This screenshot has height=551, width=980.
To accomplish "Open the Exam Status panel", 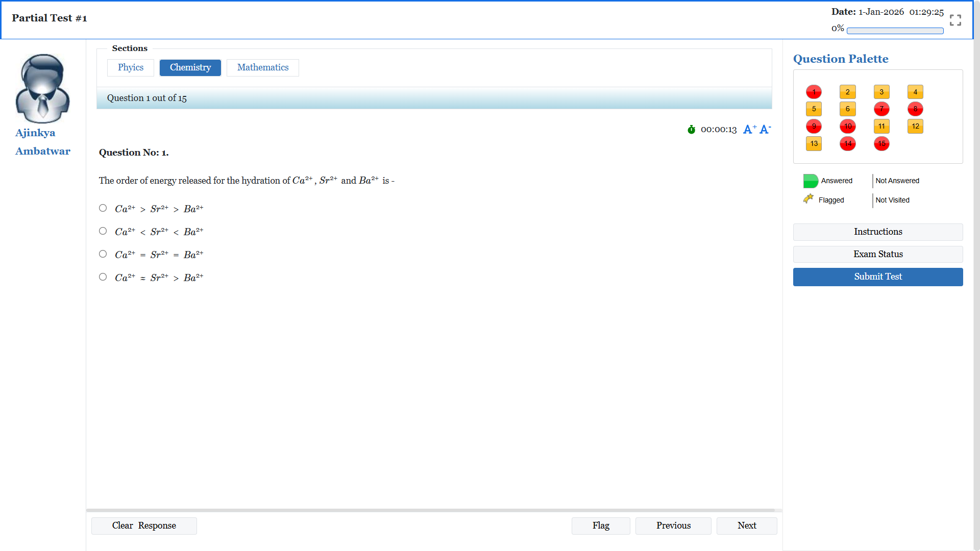I will [x=878, y=255].
